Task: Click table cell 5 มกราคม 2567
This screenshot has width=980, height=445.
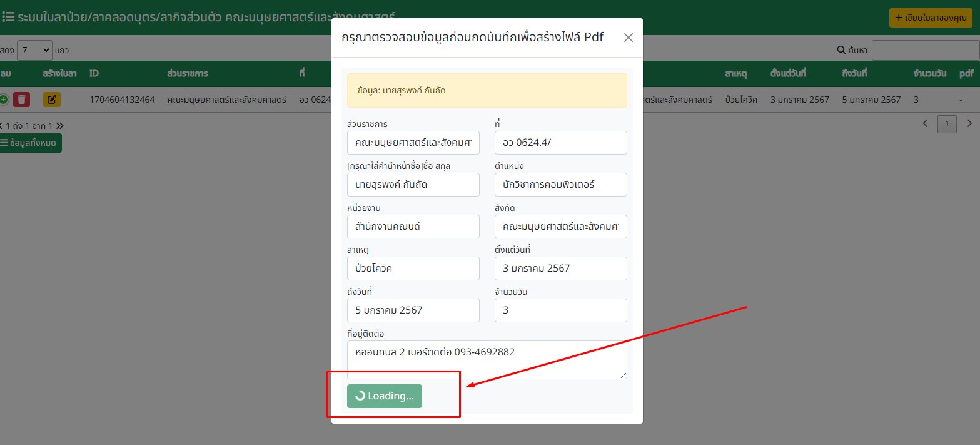Action: tap(871, 100)
